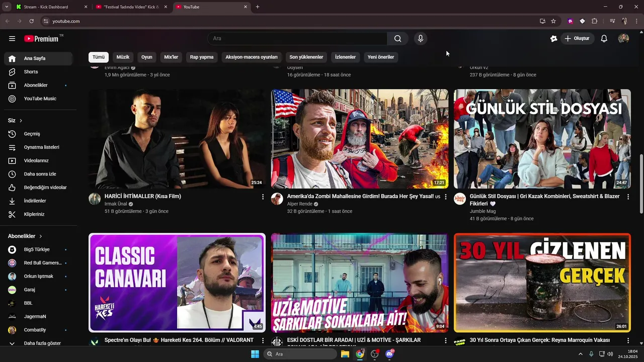The height and width of the screenshot is (362, 644).
Task: Open Videolarınız page
Action: point(38,161)
